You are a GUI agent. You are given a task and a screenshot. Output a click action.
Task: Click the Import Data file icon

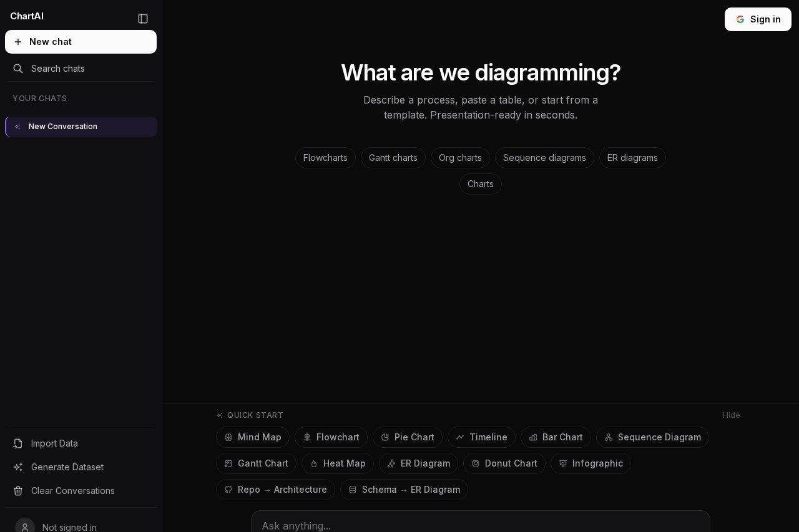pos(18,443)
